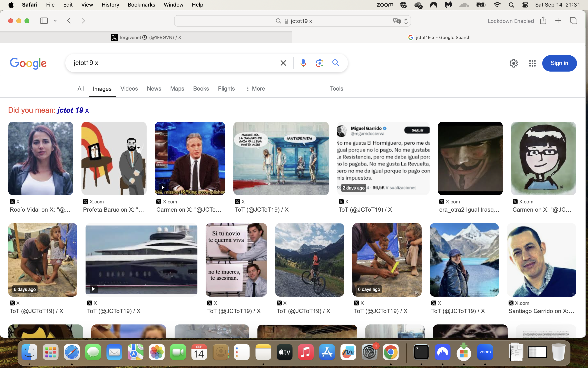Open the blue mountain lake thumbnail
Image resolution: width=588 pixels, height=368 pixels.
[464, 260]
